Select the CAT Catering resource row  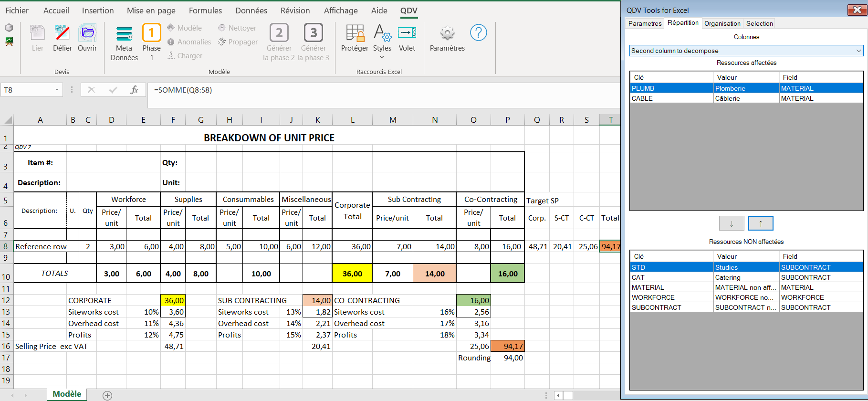746,277
